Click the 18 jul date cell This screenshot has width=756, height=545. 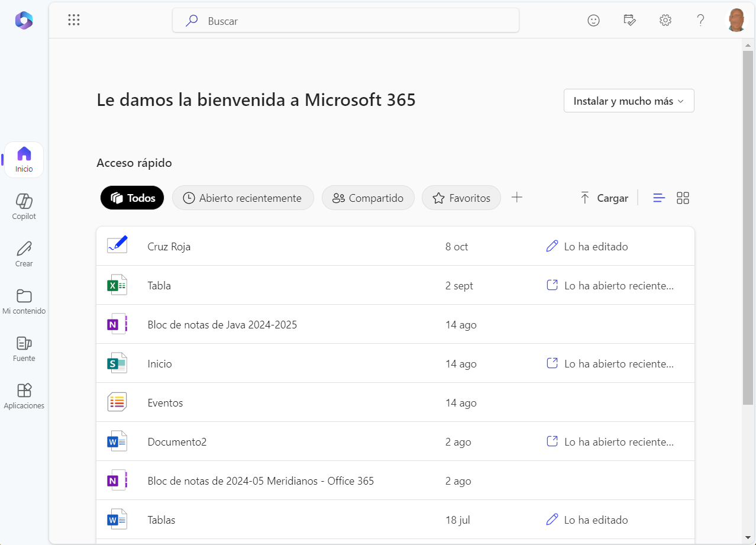[x=458, y=520]
